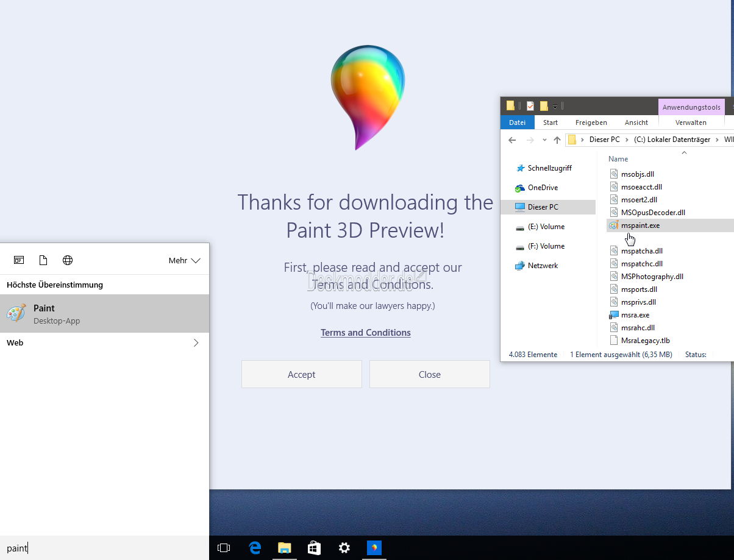The height and width of the screenshot is (560, 734).
Task: Click the Höchste Übereinstimmung heading
Action: click(x=55, y=285)
